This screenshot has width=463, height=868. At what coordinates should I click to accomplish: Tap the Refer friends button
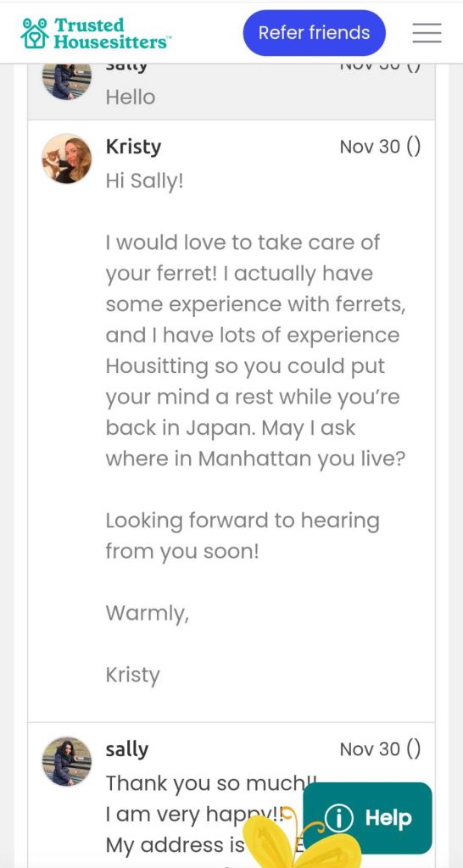[x=314, y=33]
